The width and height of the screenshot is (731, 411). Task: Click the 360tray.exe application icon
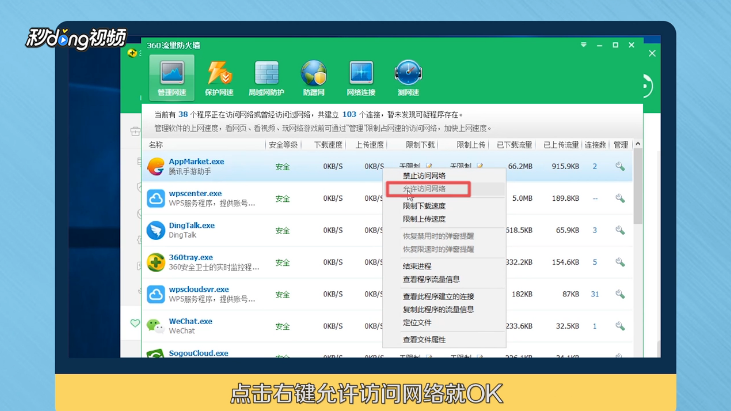[156, 262]
